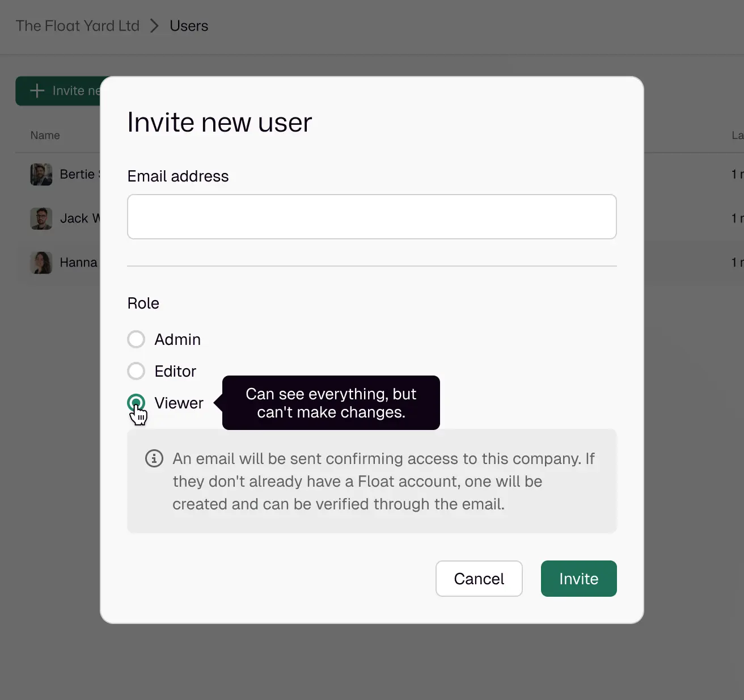Viewport: 744px width, 700px height.
Task: Click the Viewer tooltip description
Action: pos(331,403)
